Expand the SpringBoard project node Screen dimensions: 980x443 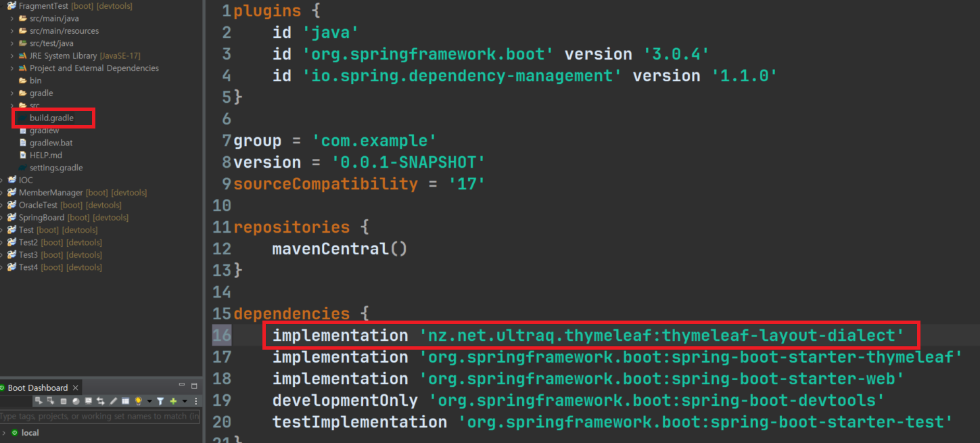3,218
